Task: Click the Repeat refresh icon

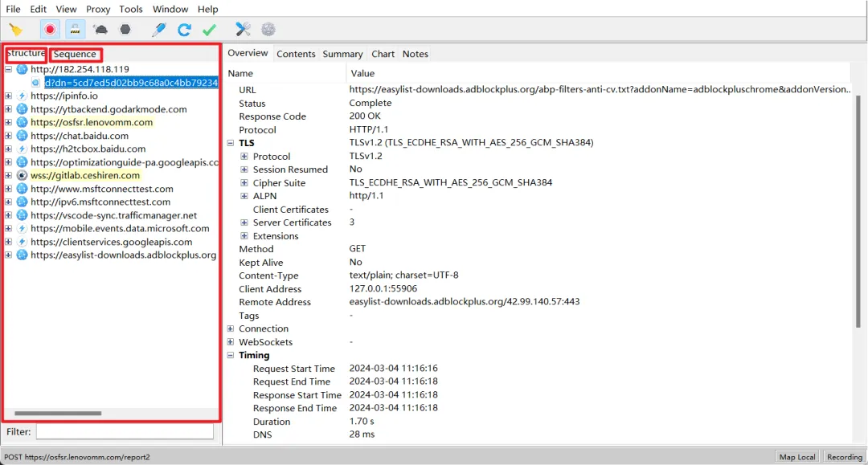Action: click(184, 29)
